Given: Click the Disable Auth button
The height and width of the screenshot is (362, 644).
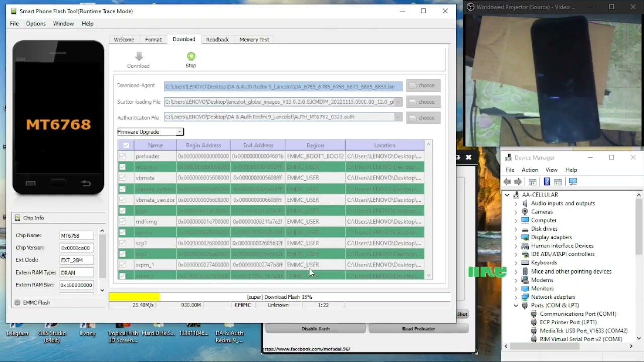Looking at the screenshot, I should (x=315, y=329).
